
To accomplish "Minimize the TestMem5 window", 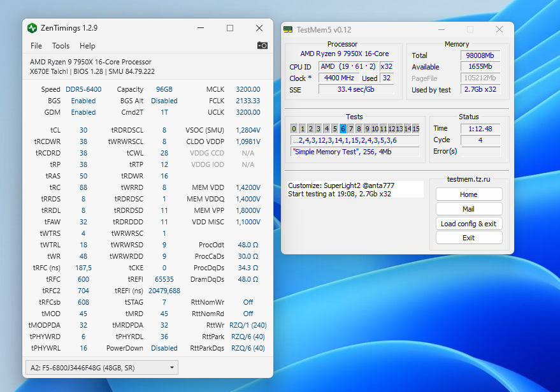I will point(441,29).
